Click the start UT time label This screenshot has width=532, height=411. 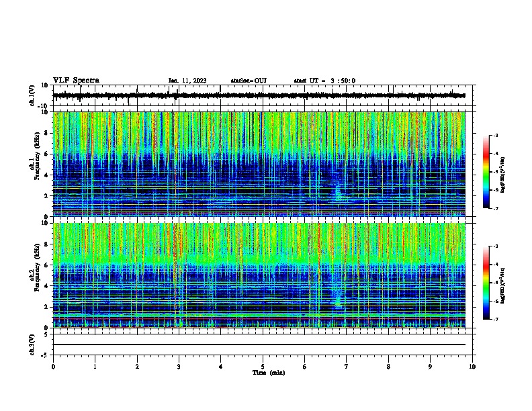[x=324, y=81]
